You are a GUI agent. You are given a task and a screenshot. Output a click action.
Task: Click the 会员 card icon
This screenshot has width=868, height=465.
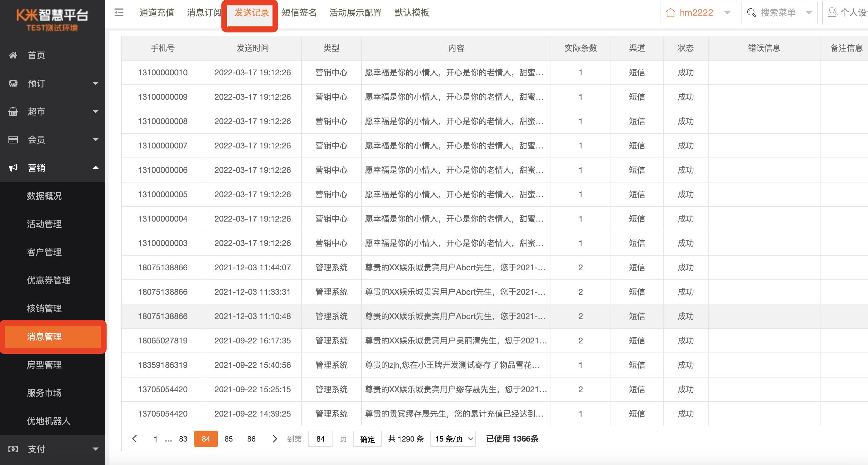coord(13,139)
